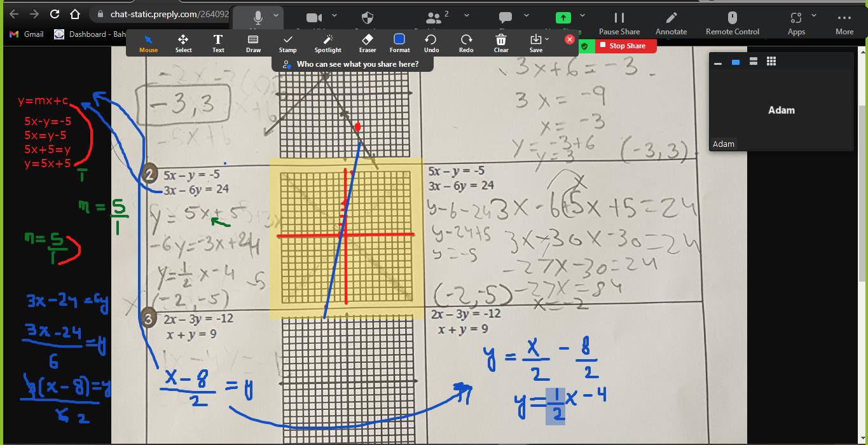Open the audio options arrow next to microphone
Screen dimensions: 868x445
coord(276,15)
